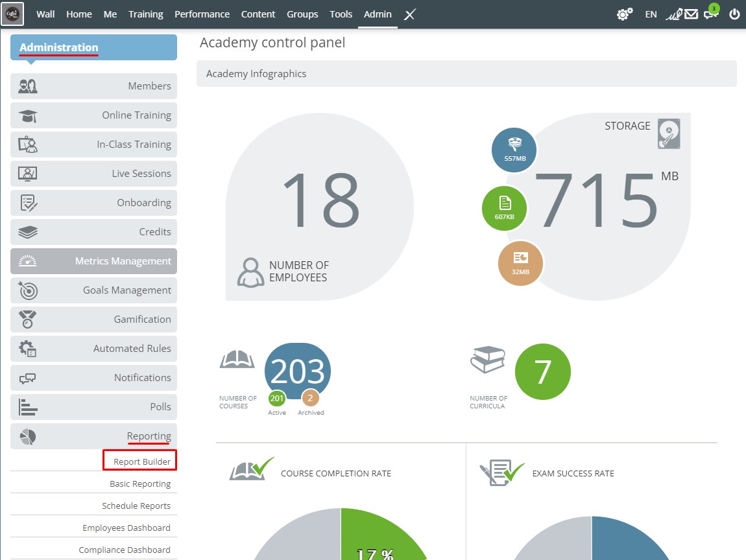Click the Gamification medal icon
This screenshot has height=560, width=746.
[x=28, y=320]
